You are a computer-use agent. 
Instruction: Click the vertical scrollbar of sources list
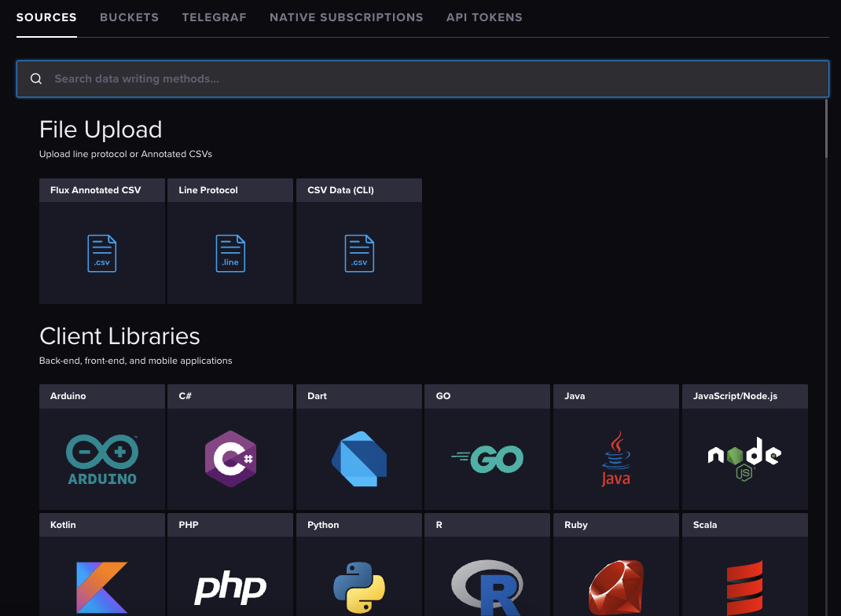[x=826, y=129]
